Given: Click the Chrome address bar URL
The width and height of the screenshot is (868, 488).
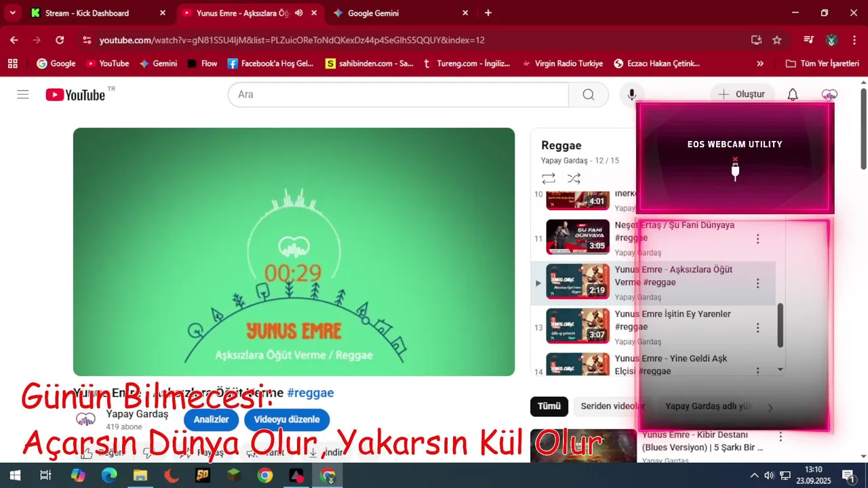Looking at the screenshot, I should point(292,40).
